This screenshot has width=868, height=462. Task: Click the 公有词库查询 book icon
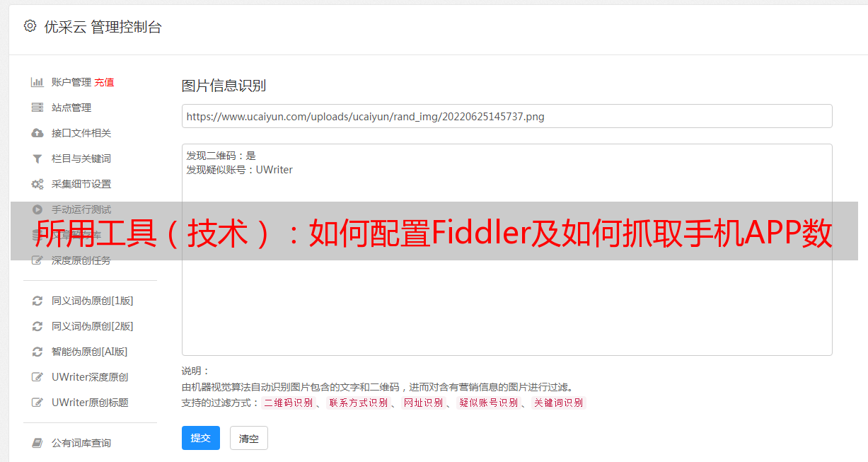click(x=37, y=443)
